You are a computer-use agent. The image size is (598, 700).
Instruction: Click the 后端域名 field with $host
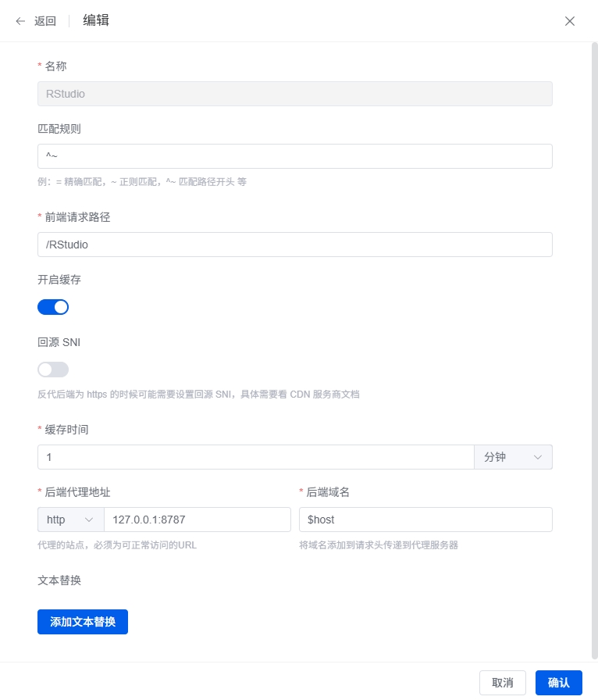[x=425, y=520]
